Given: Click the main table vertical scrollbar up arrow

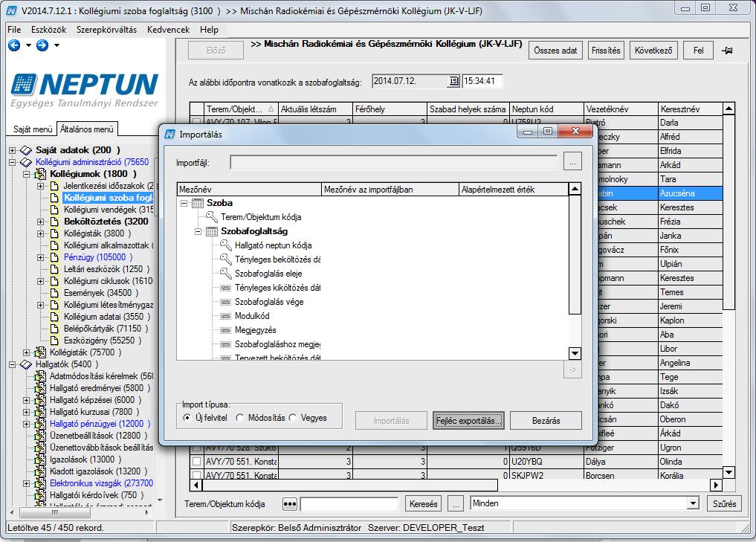Looking at the screenshot, I should pyautogui.click(x=729, y=109).
